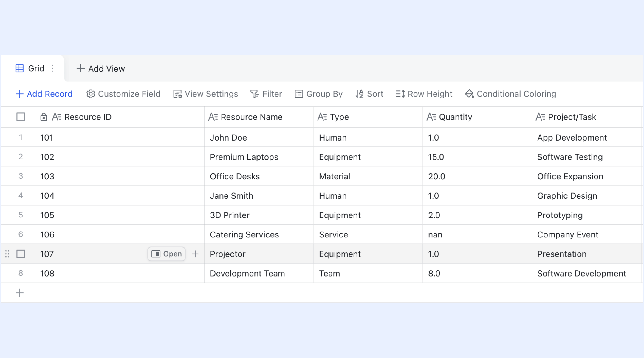This screenshot has width=644, height=358.
Task: Grab the drag handle for row 107
Action: [x=7, y=254]
